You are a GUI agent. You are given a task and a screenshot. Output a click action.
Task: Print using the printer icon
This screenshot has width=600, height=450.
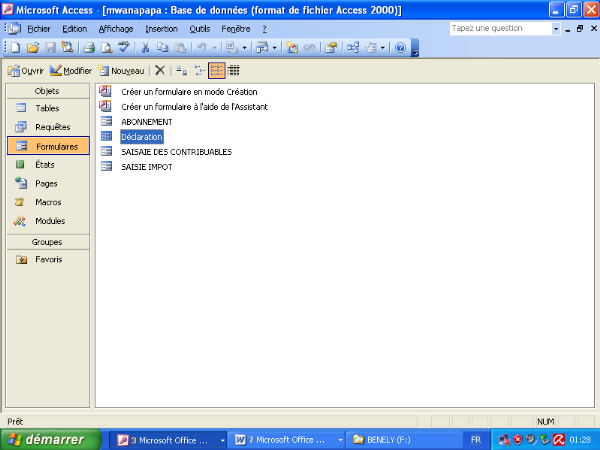[89, 48]
